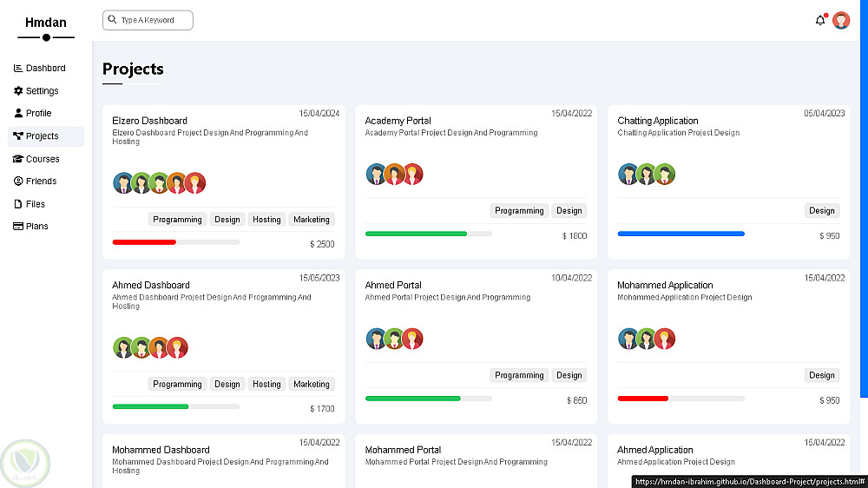This screenshot has width=868, height=488.
Task: Click Programming tag on Academy Portal card
Action: point(519,211)
